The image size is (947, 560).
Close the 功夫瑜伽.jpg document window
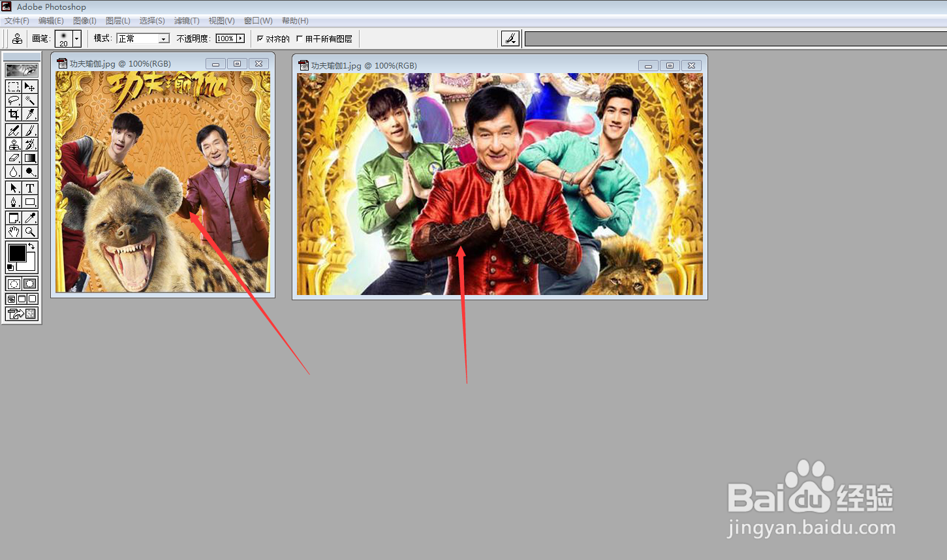tap(258, 64)
